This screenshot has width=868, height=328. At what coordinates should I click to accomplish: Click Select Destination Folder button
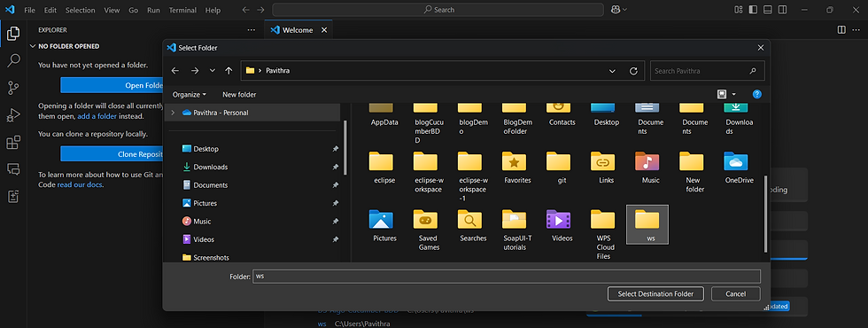[x=655, y=293]
